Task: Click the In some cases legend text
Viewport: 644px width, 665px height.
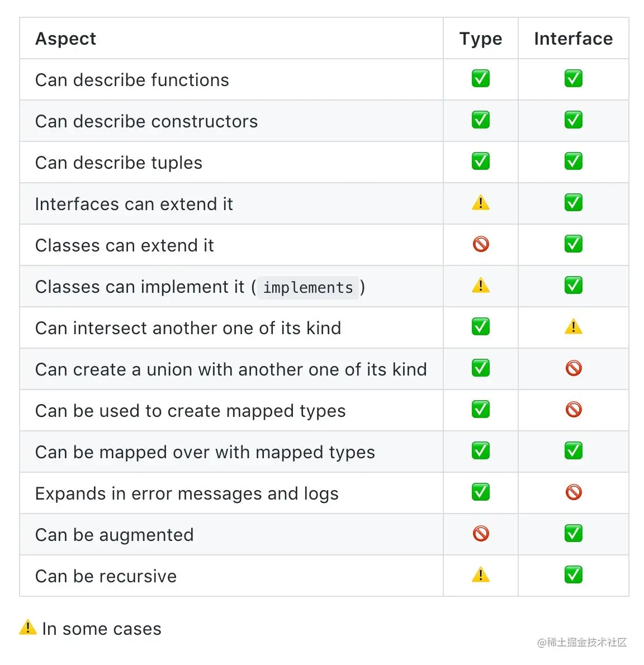Action: [102, 629]
